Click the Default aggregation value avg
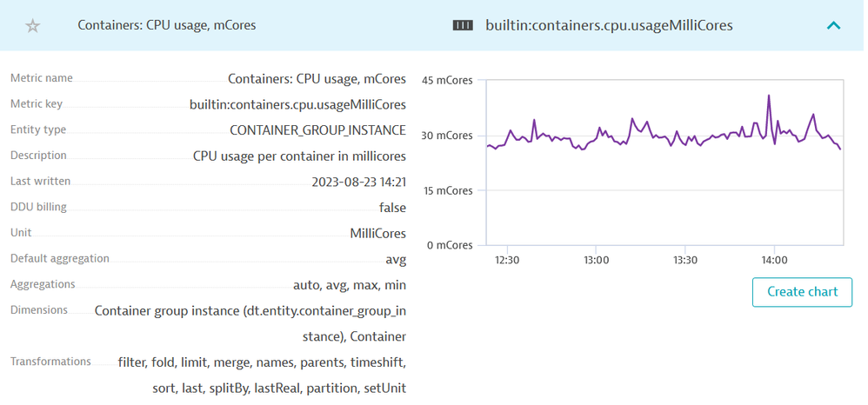The height and width of the screenshot is (405, 868). tap(396, 259)
